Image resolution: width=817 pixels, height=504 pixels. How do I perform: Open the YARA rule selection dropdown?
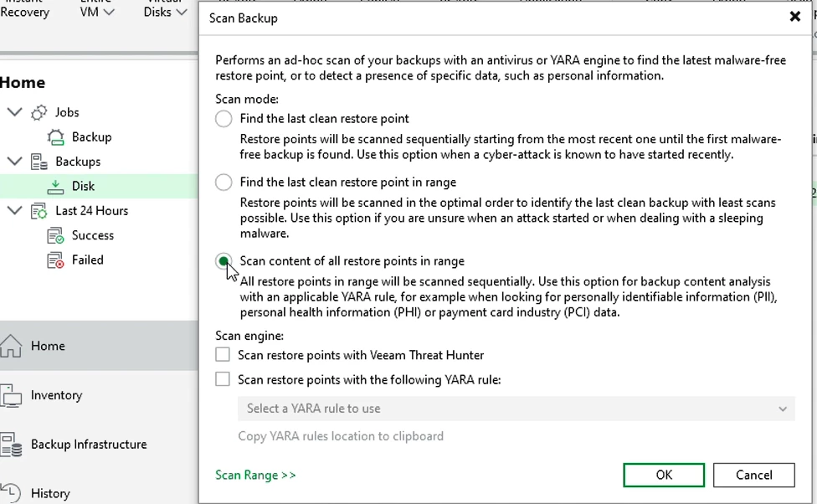coord(516,409)
